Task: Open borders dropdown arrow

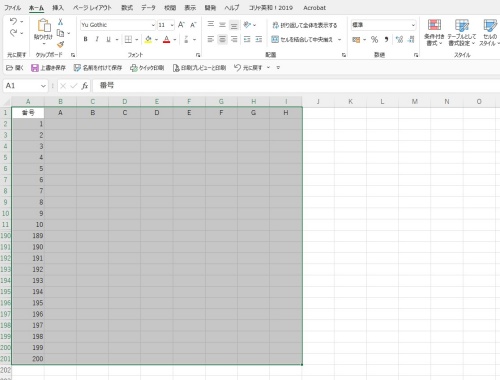Action: 137,40
